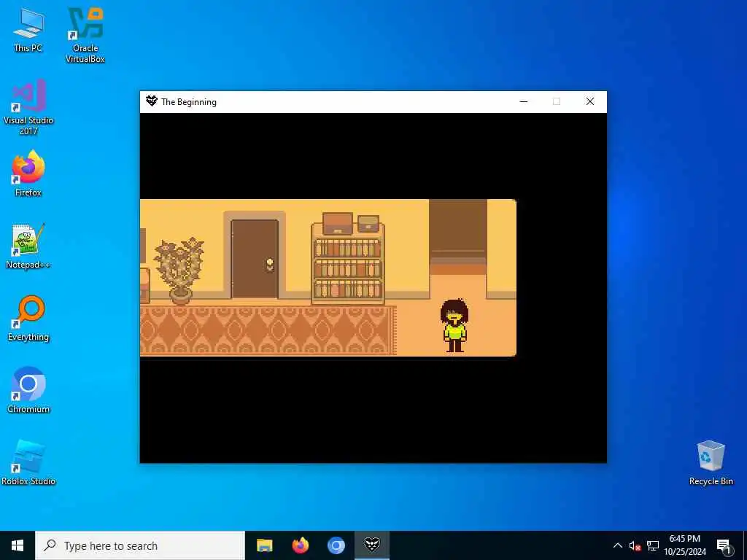This screenshot has height=560, width=747.
Task: Select the Oracle VirtualBox desktop shortcut
Action: [85, 35]
